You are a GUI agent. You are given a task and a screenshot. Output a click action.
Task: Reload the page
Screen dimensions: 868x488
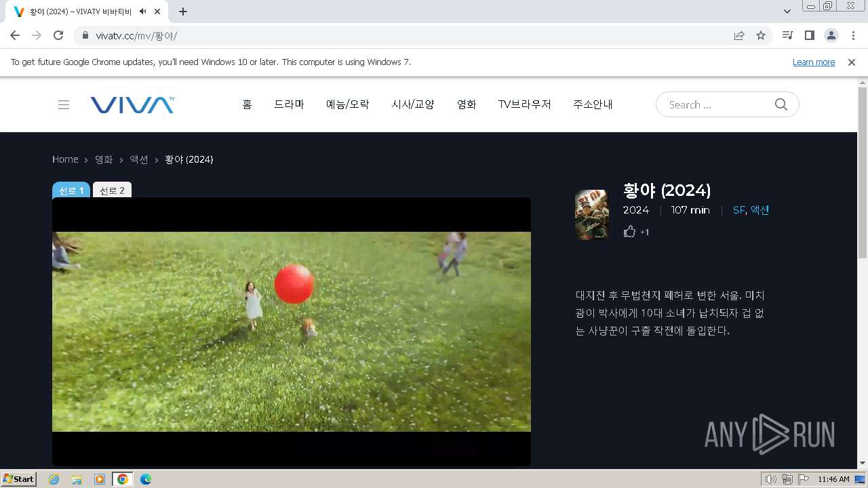coord(58,35)
